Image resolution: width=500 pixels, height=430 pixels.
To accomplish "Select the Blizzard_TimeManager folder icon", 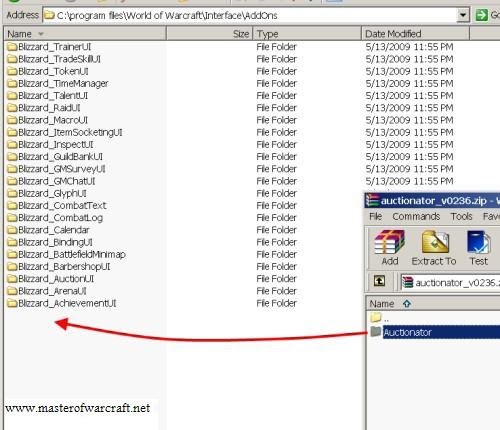I will click(x=12, y=83).
